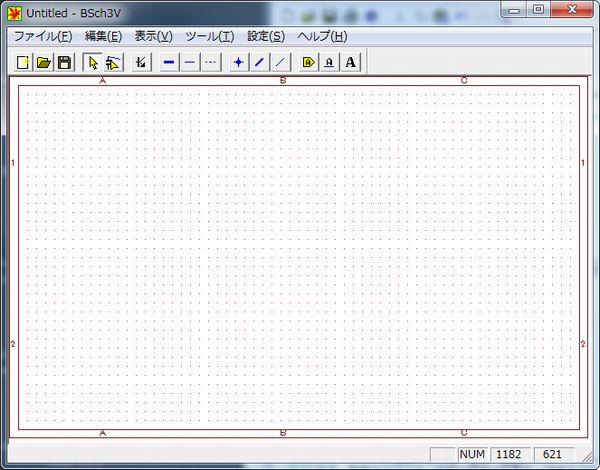Click the window resize grip
The width and height of the screenshot is (600, 470).
[x=587, y=456]
